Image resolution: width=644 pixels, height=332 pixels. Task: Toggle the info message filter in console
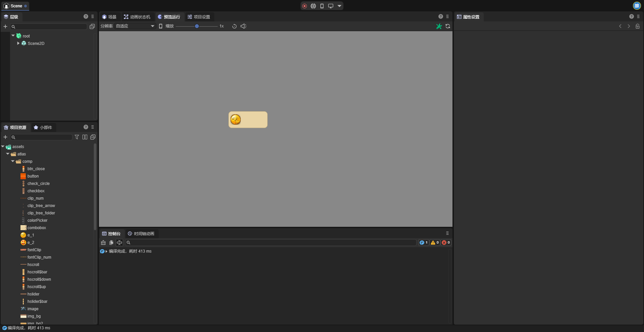[424, 243]
